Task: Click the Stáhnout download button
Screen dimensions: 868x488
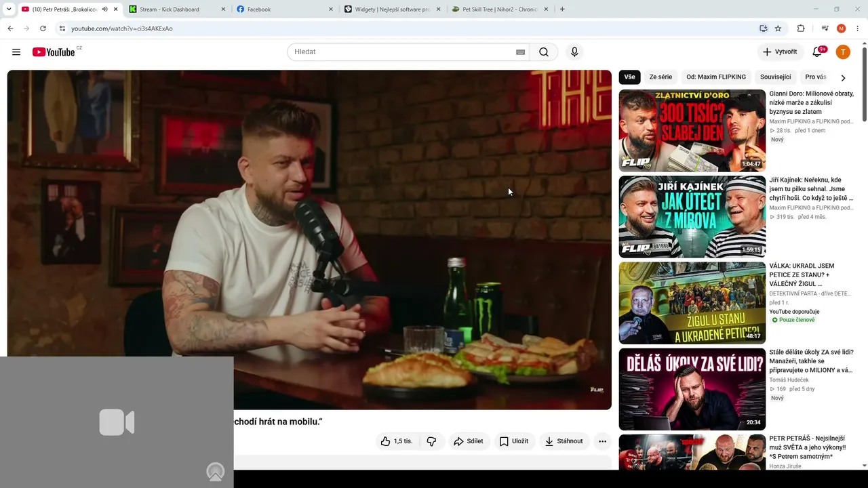Action: [564, 441]
